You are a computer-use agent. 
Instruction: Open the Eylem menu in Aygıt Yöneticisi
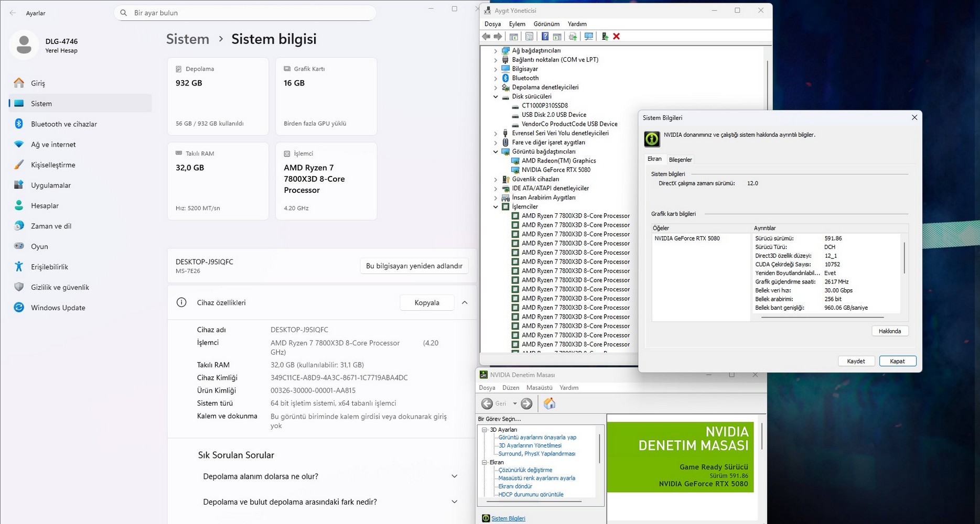click(516, 24)
